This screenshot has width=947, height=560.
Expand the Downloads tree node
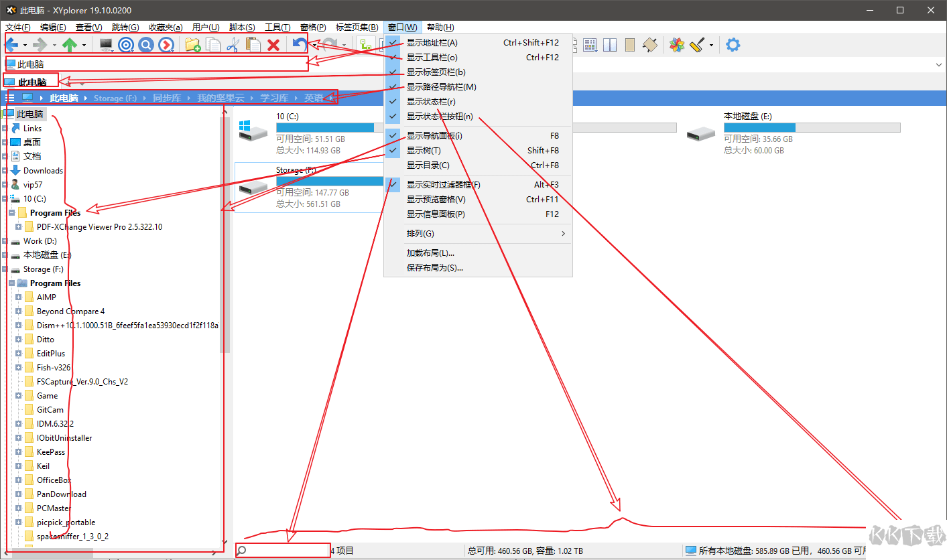point(5,170)
